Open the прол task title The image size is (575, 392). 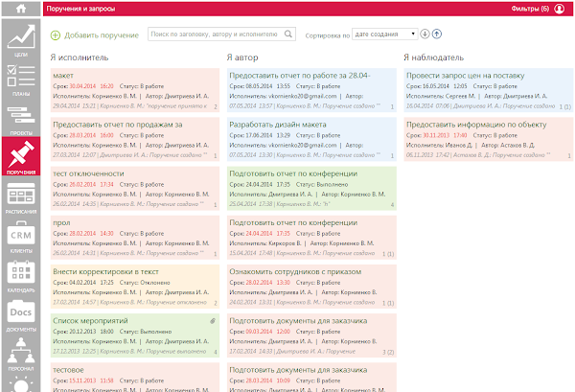[x=61, y=223]
